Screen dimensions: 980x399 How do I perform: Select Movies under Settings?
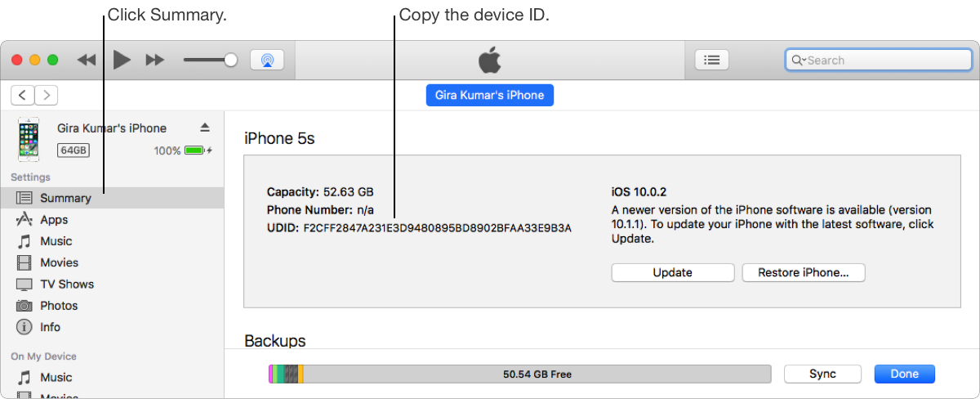click(59, 262)
